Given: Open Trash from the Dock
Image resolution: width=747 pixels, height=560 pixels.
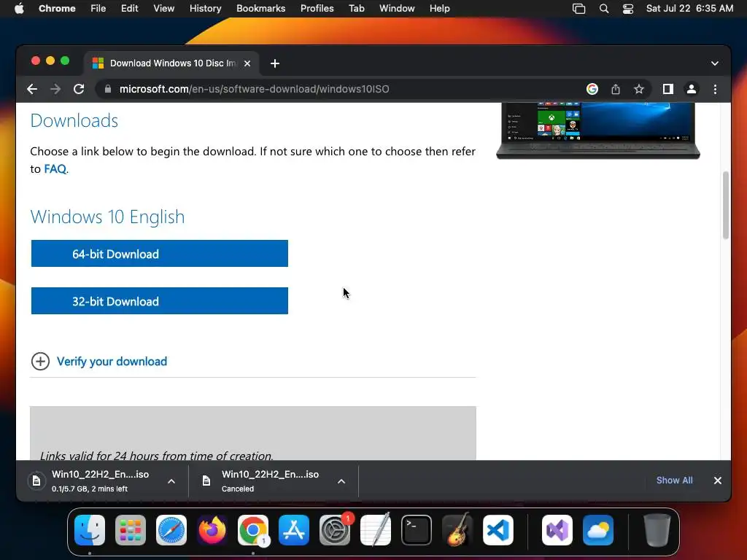Looking at the screenshot, I should (x=657, y=530).
